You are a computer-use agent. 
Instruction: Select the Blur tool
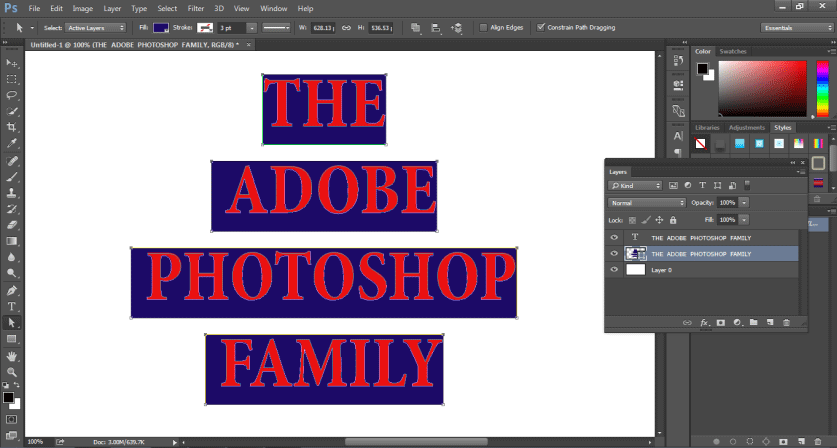11,257
